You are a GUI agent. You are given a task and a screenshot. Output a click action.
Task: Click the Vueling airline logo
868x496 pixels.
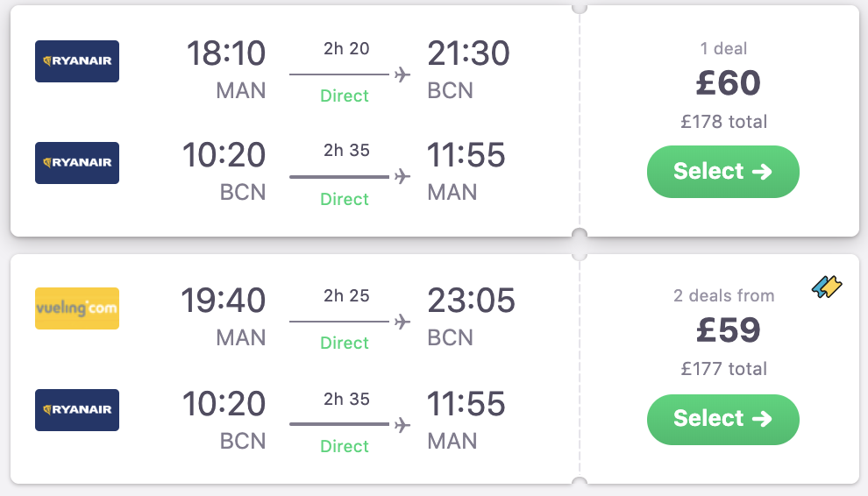point(77,308)
